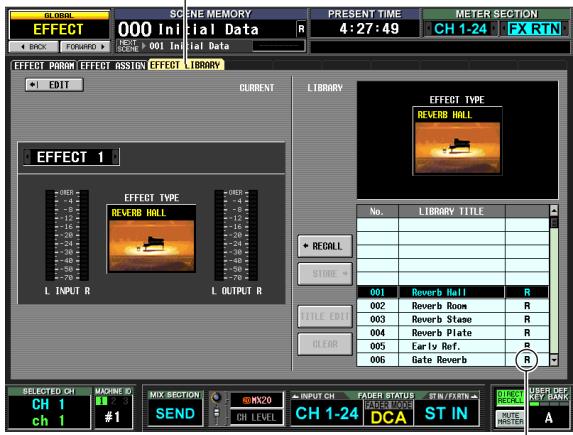
Task: Click the output level meter
Action: tap(236, 236)
